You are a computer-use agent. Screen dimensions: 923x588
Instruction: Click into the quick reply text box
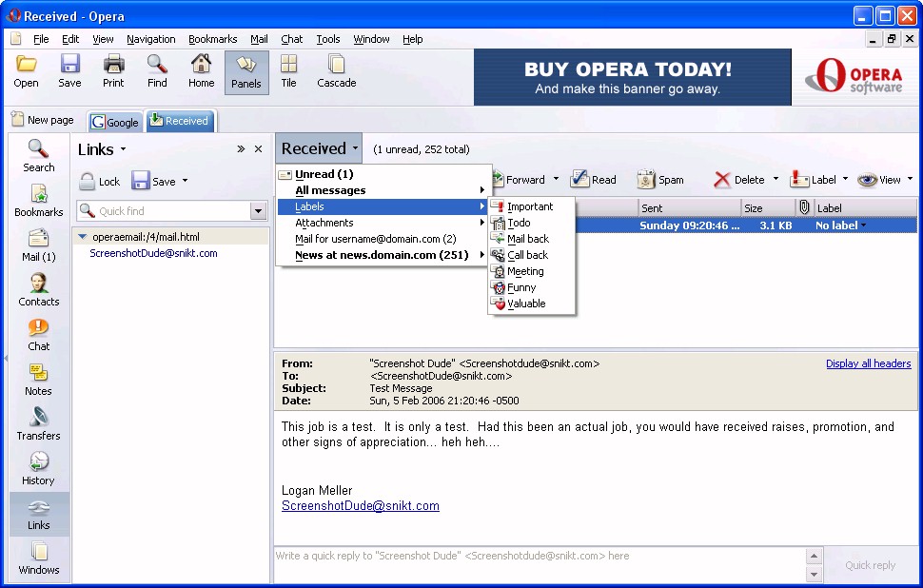[540, 564]
